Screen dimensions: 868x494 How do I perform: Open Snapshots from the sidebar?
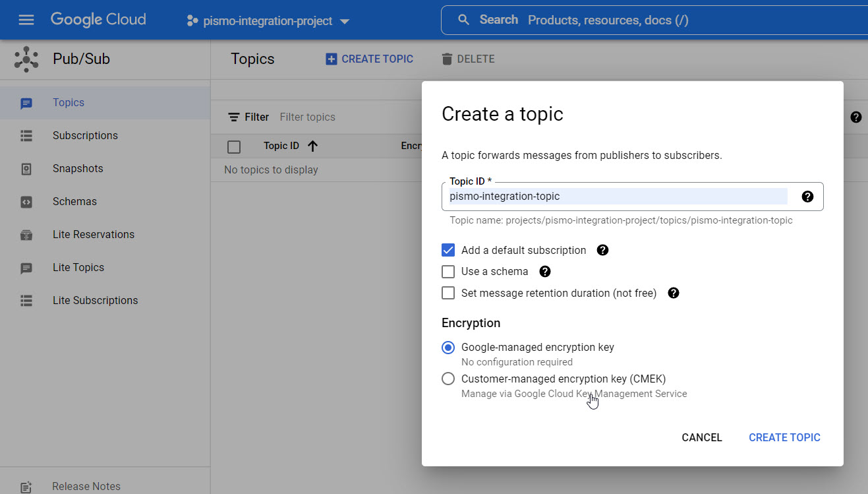(105, 169)
